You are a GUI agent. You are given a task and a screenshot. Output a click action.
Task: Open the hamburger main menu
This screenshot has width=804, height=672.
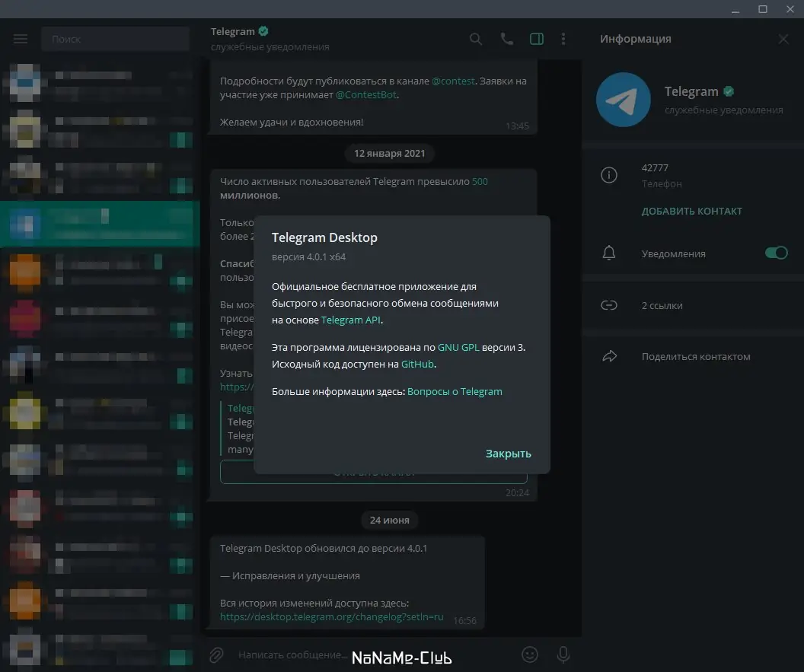(21, 39)
